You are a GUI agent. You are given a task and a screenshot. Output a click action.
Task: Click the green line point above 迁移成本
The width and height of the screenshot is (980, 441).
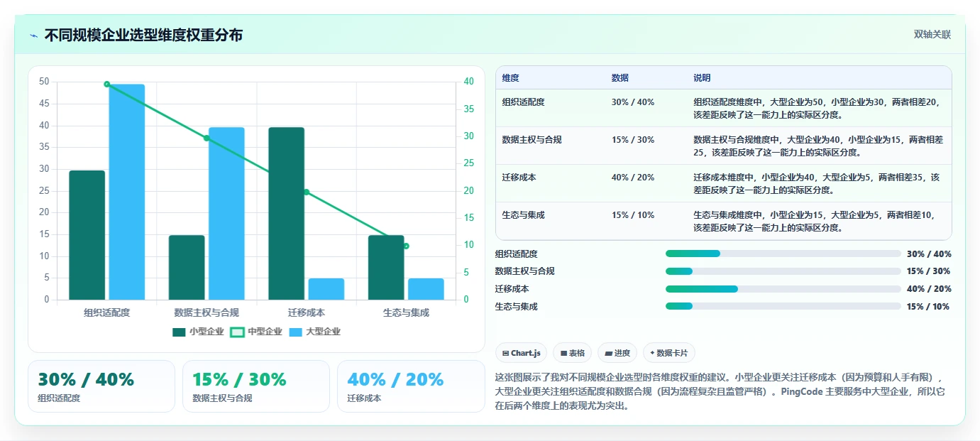tap(307, 192)
